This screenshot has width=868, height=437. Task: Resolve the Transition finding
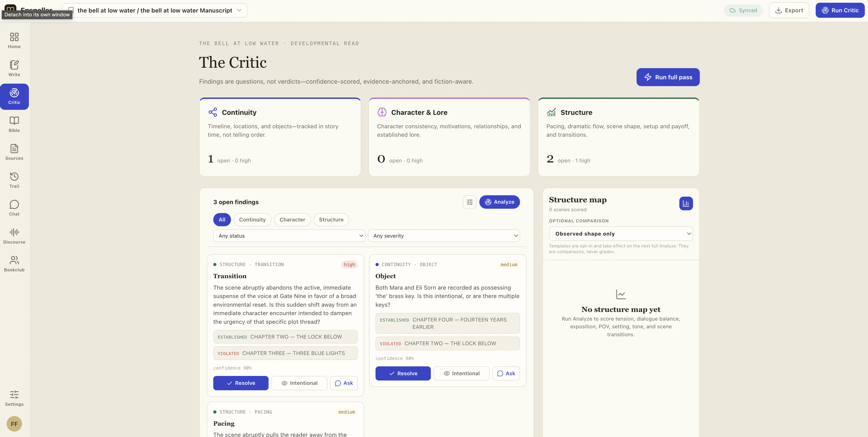241,383
